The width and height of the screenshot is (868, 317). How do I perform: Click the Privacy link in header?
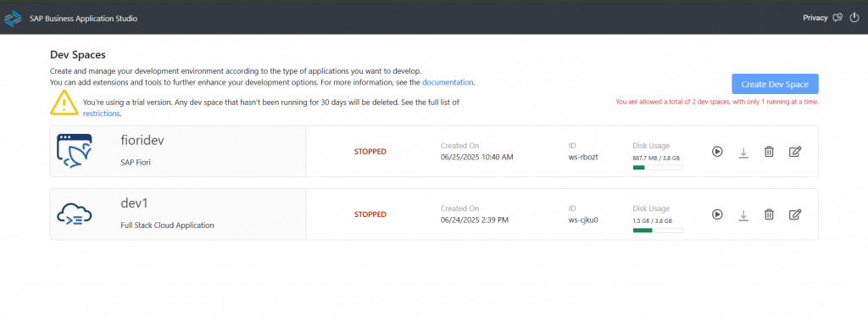click(x=815, y=18)
